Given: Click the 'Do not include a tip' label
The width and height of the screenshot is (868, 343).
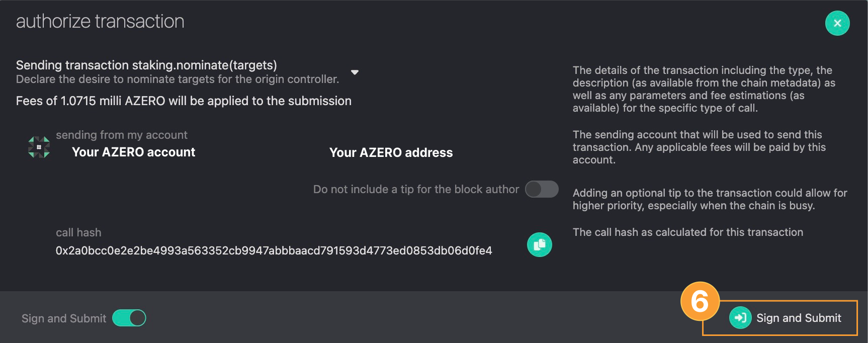Looking at the screenshot, I should tap(416, 189).
